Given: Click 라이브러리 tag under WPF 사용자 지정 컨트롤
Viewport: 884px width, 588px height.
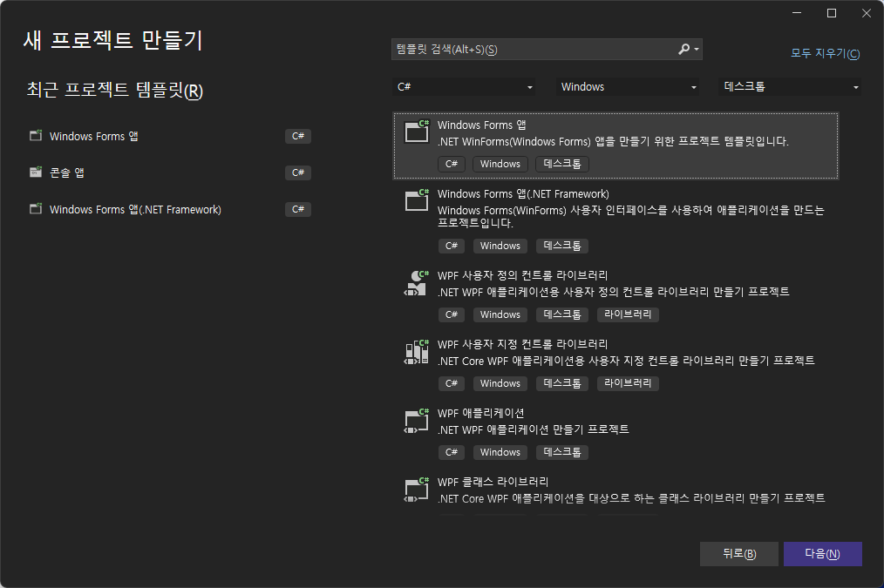Looking at the screenshot, I should [x=628, y=383].
